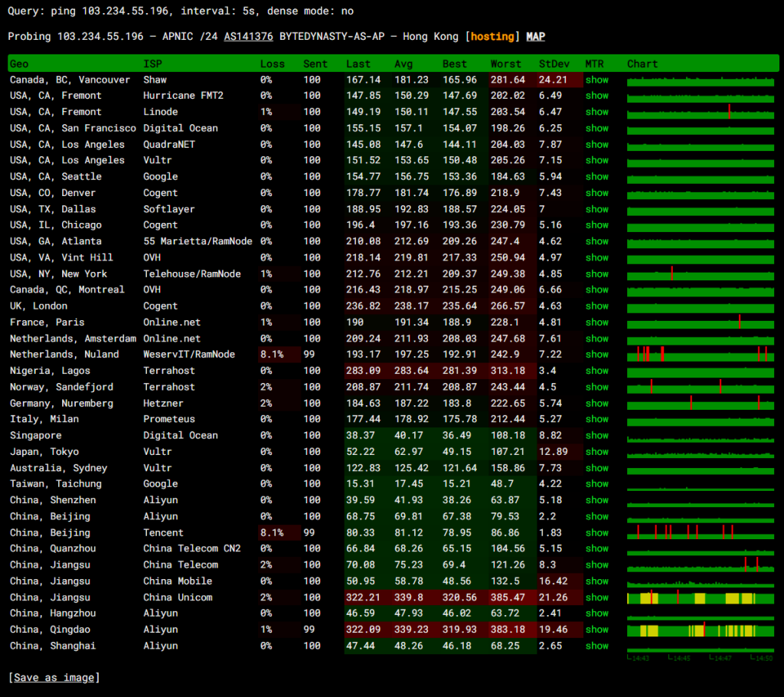Show MTR for Hangzhou Aliyun

(597, 614)
